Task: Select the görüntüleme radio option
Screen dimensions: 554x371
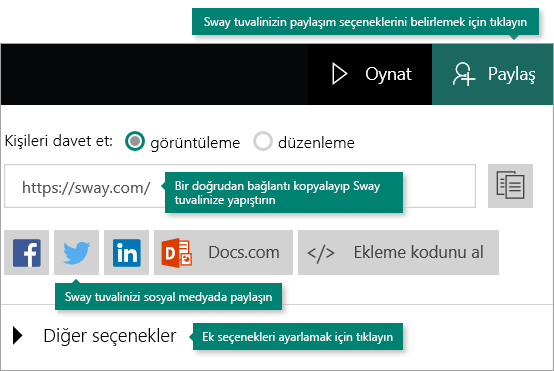Action: click(x=135, y=141)
